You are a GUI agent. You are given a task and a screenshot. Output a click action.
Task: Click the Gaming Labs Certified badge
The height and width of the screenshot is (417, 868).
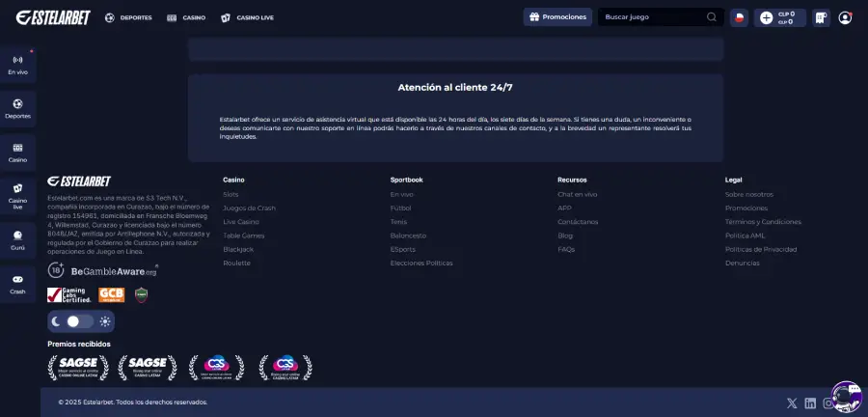pos(69,294)
